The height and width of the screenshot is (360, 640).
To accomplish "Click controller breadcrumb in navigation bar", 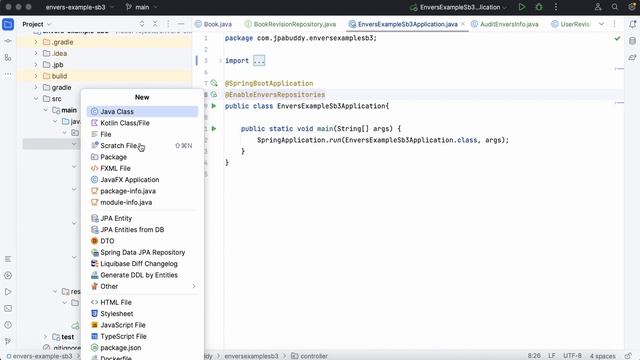I will (310, 356).
